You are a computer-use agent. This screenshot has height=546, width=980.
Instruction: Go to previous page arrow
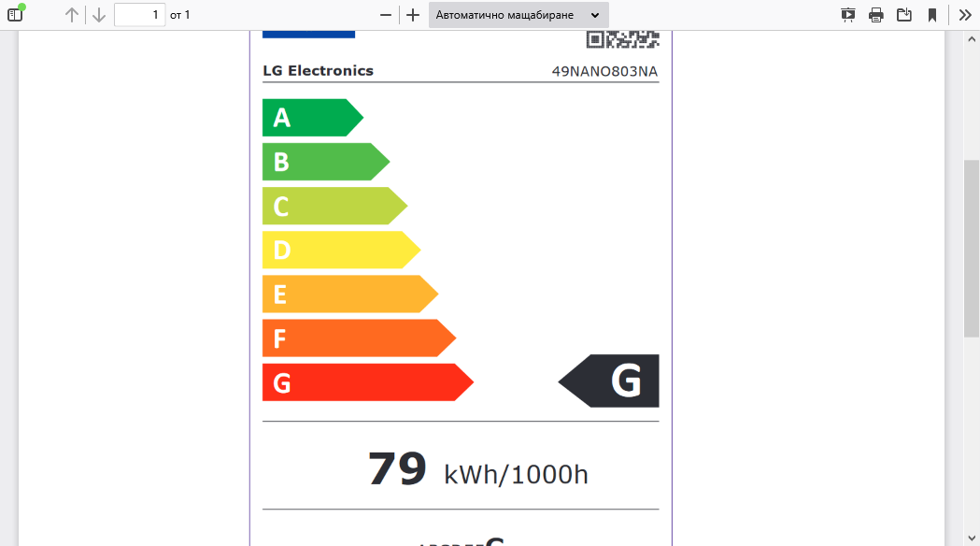pyautogui.click(x=72, y=15)
